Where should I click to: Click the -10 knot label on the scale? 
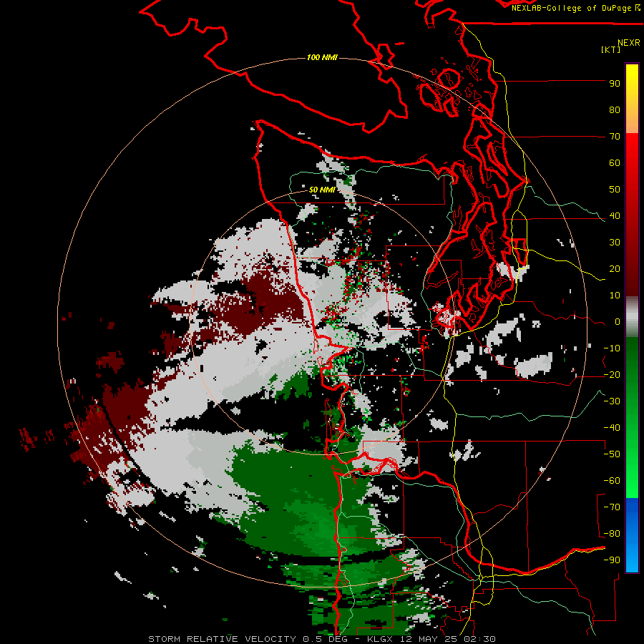pos(612,348)
